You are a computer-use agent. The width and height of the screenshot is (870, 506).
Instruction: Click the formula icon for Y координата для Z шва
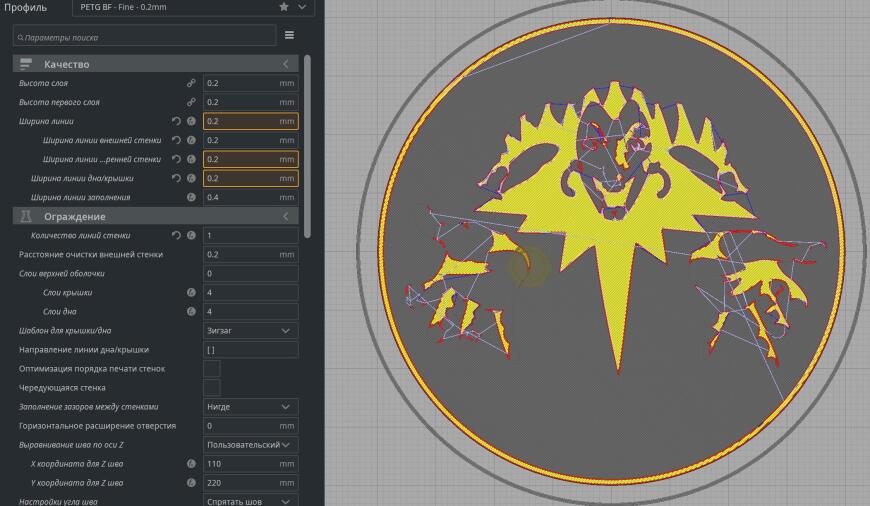[191, 483]
